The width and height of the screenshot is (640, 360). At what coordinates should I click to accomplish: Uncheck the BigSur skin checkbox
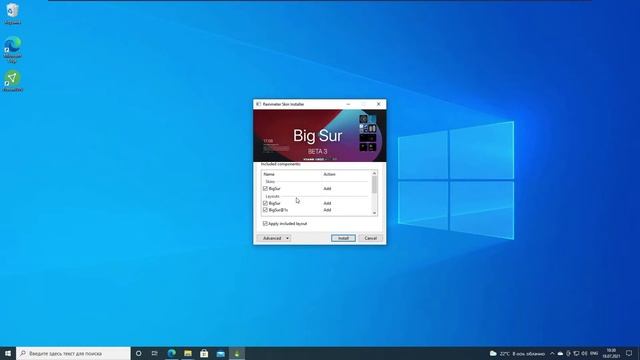265,189
